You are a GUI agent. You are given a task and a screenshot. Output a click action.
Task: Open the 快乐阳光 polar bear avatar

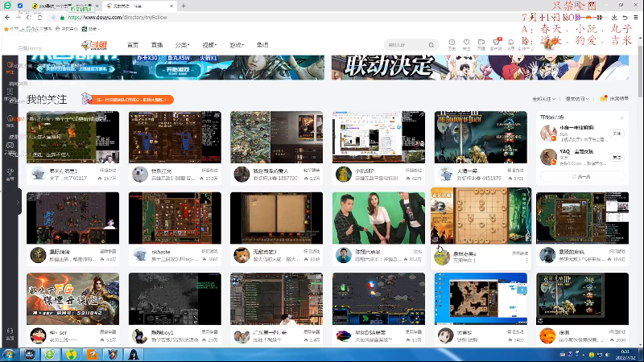tap(139, 174)
